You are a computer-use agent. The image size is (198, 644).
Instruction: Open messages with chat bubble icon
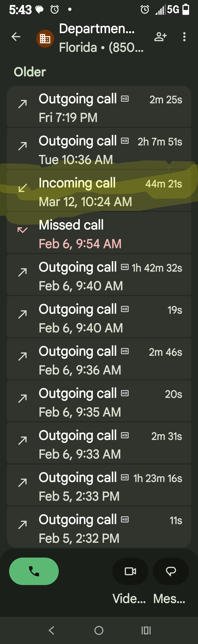point(171,571)
